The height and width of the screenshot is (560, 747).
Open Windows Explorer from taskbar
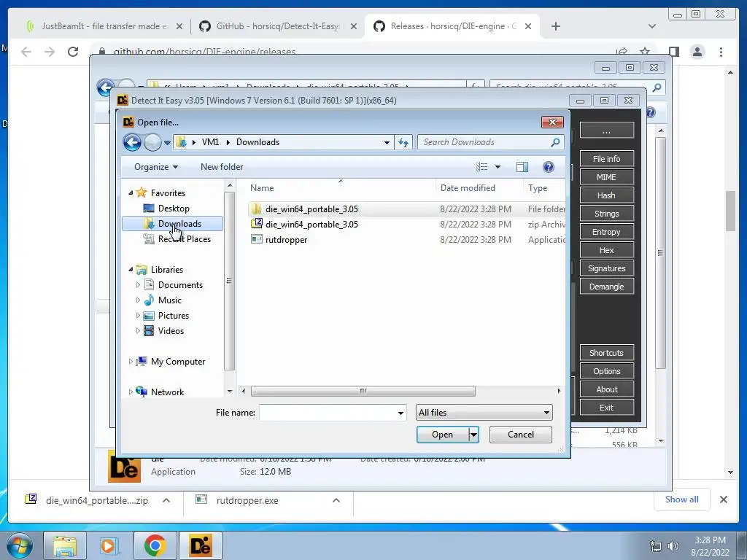click(65, 545)
